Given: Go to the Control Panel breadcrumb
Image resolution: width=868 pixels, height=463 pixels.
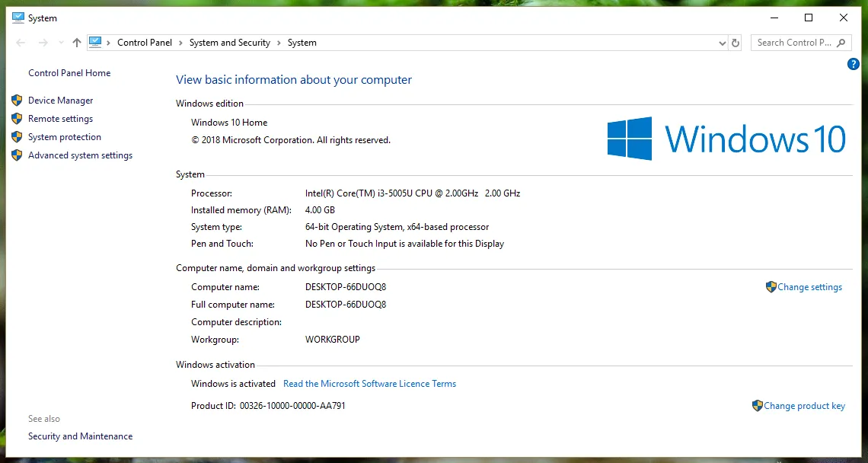Looking at the screenshot, I should coord(145,43).
